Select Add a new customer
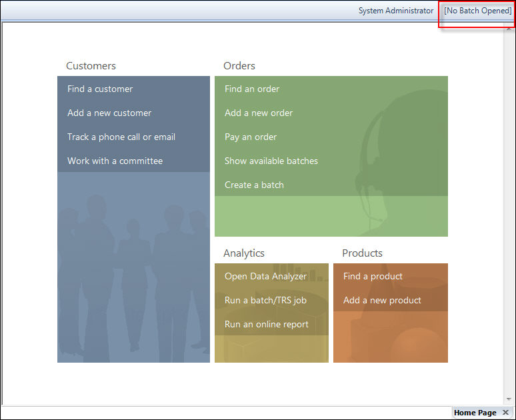 [109, 113]
